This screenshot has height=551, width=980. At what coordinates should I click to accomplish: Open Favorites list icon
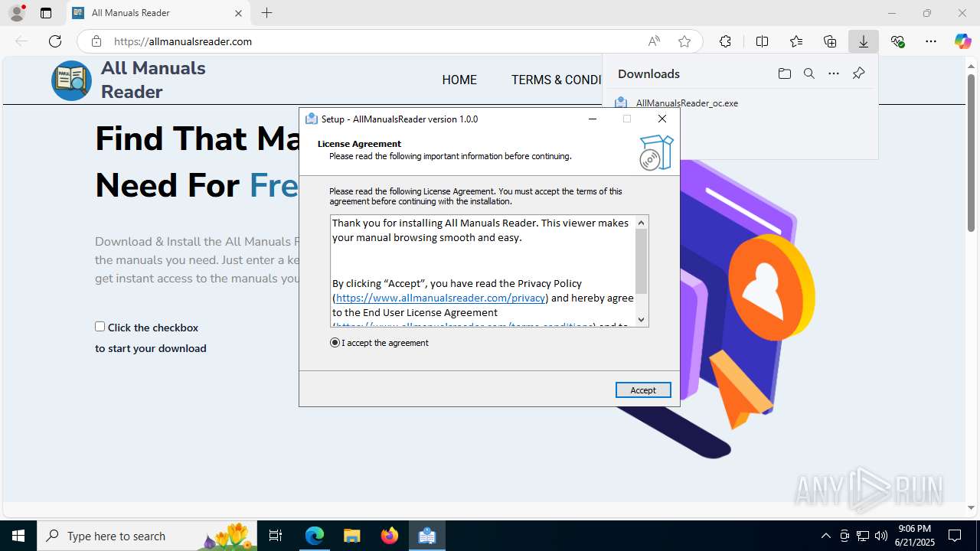click(796, 41)
